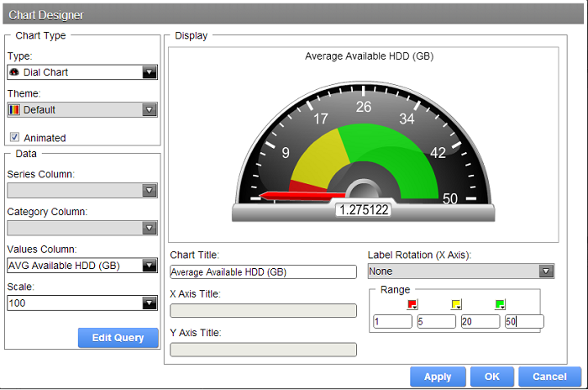
Task: Open the Label Rotation dropdown showing None
Action: [x=461, y=271]
